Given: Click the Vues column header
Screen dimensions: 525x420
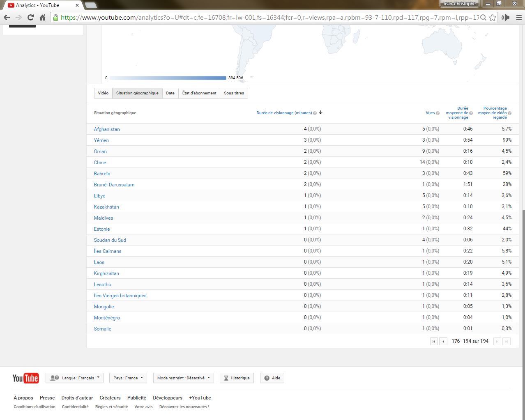Looking at the screenshot, I should (430, 113).
